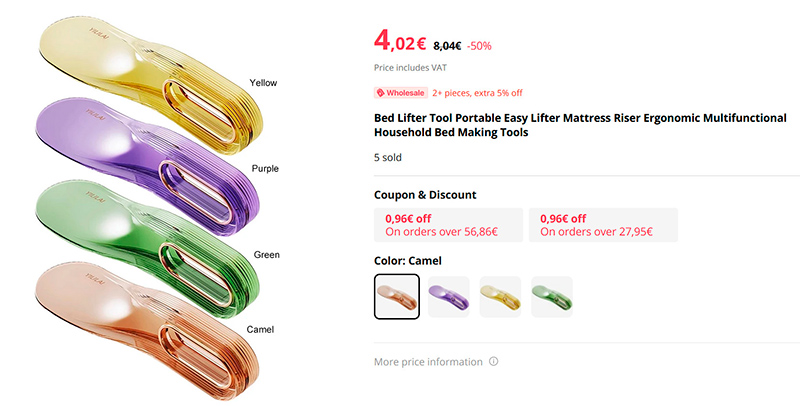Click the "5 sold" count text
800x406 pixels.
(388, 157)
